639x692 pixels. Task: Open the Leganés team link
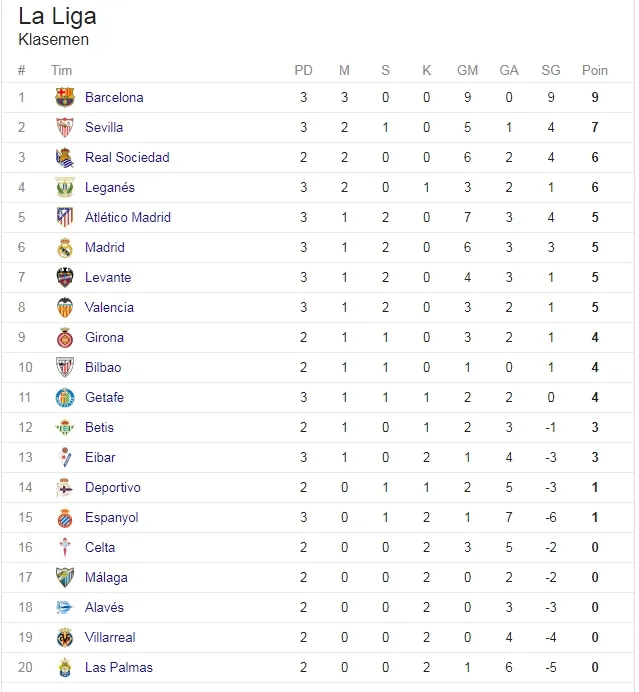(x=110, y=188)
